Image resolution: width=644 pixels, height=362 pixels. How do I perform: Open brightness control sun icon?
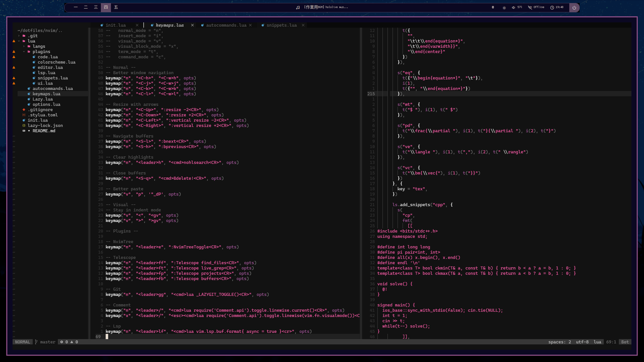click(504, 8)
